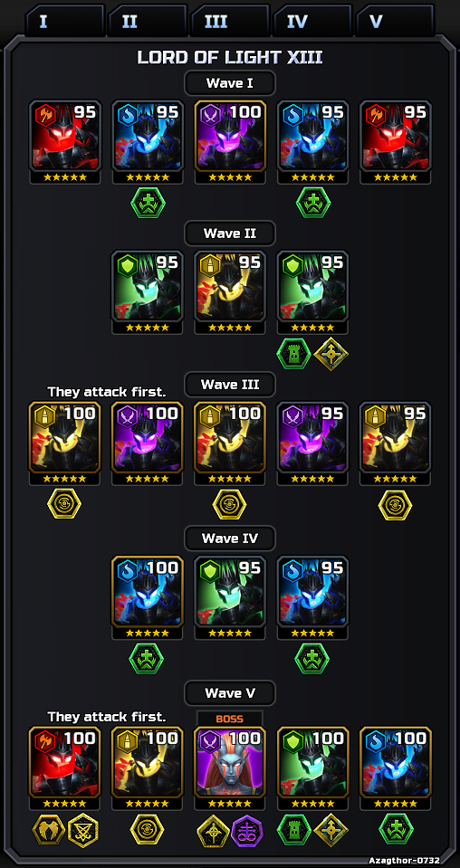Click the gold spiral hex icon under Wave III's first hero

click(x=64, y=504)
